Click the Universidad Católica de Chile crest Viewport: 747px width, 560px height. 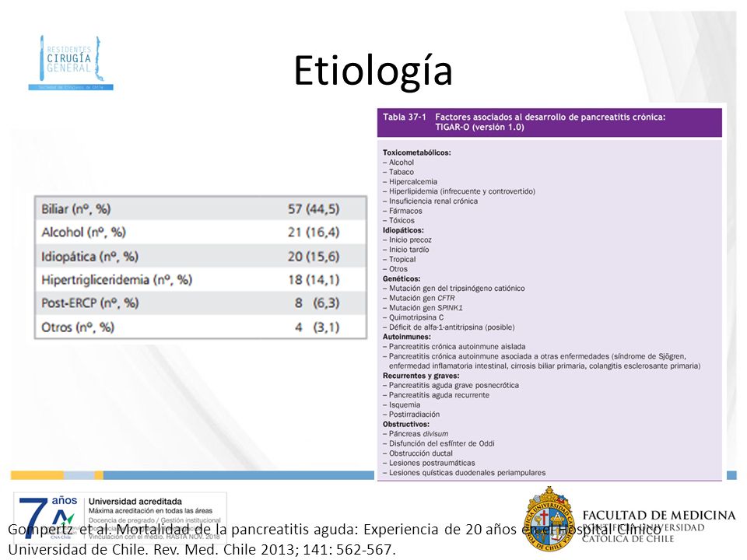[x=549, y=519]
